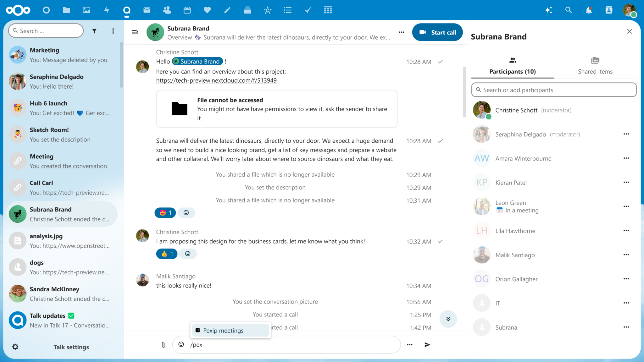Open the Calendar app icon
Screen dimensions: 644x362
pyautogui.click(x=187, y=10)
